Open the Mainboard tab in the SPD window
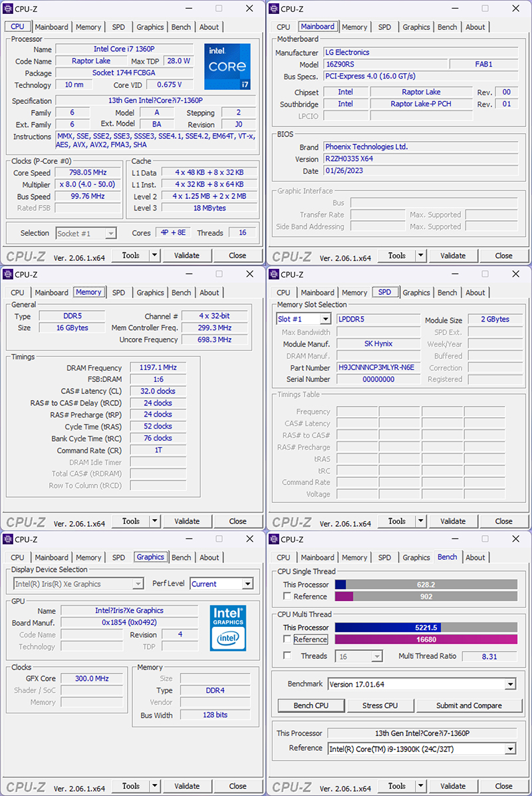Viewport: 532px width, 796px height. (x=317, y=292)
